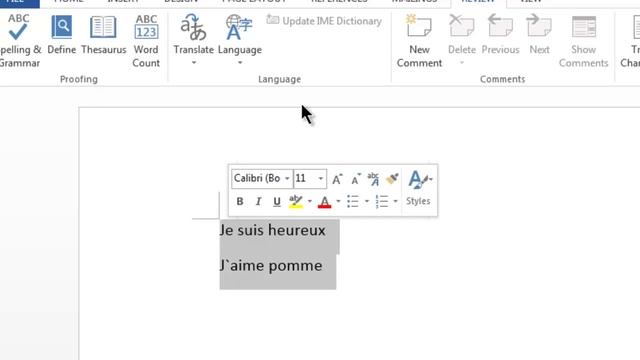Toggle Underline formatting

277,201
